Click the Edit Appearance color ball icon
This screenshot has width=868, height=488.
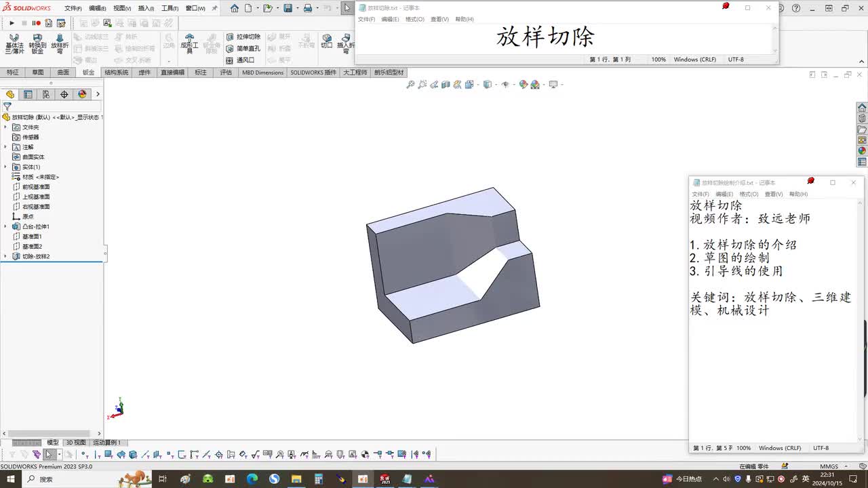coord(524,85)
